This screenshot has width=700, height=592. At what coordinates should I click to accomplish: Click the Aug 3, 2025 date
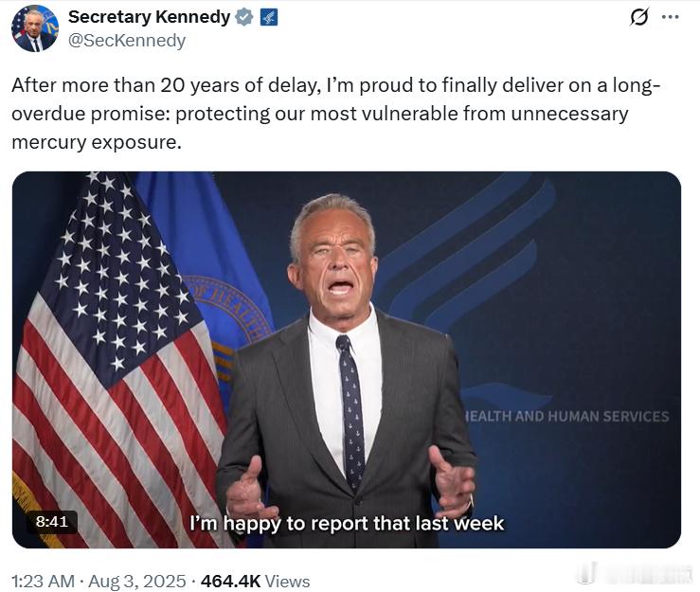click(x=137, y=582)
